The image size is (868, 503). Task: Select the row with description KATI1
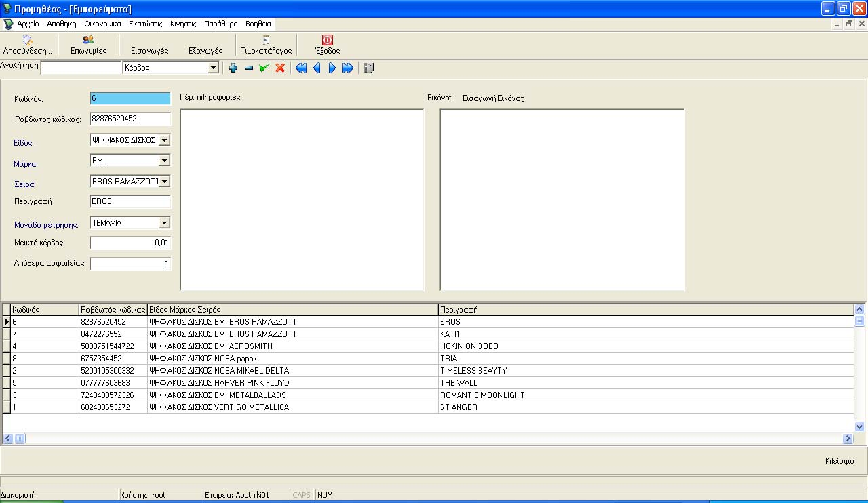[x=428, y=334]
